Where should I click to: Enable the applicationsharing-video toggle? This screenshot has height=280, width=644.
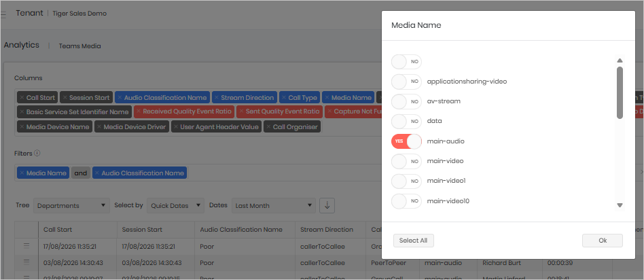(406, 82)
